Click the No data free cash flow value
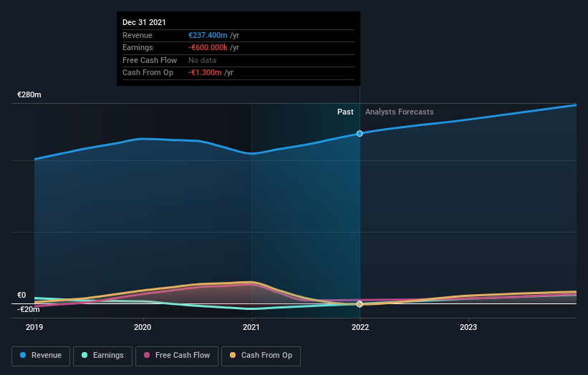Screen dimensions: 588x375 tap(202, 60)
